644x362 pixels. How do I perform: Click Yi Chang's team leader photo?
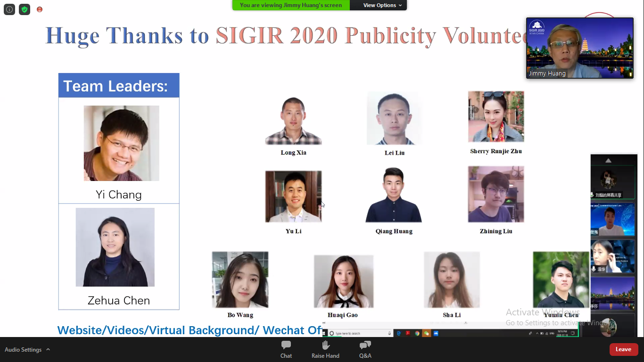[x=121, y=143]
